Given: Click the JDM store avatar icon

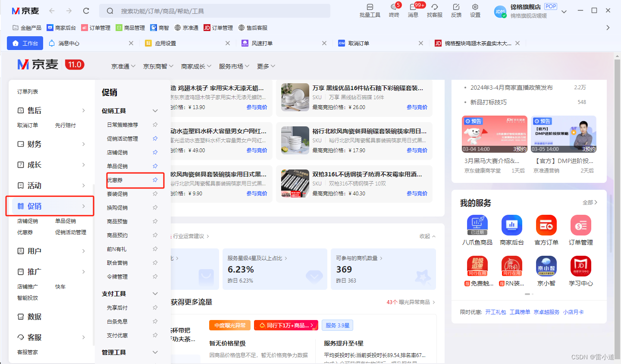Looking at the screenshot, I should tap(500, 12).
